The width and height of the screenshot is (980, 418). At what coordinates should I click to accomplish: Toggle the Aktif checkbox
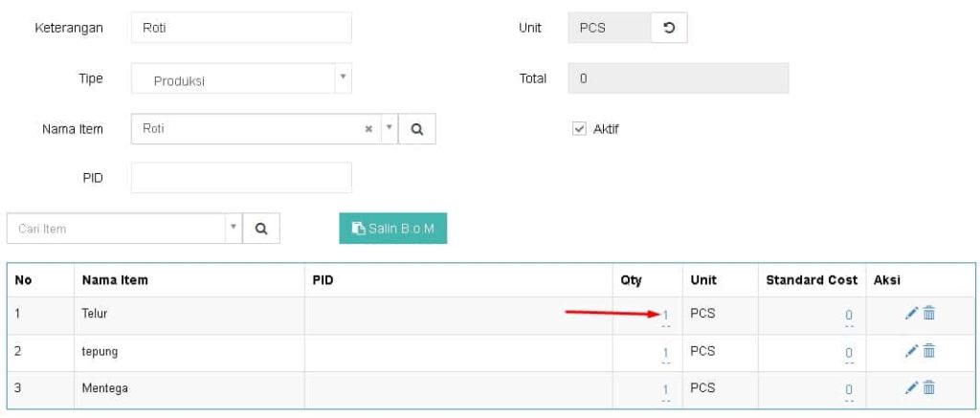pos(578,129)
